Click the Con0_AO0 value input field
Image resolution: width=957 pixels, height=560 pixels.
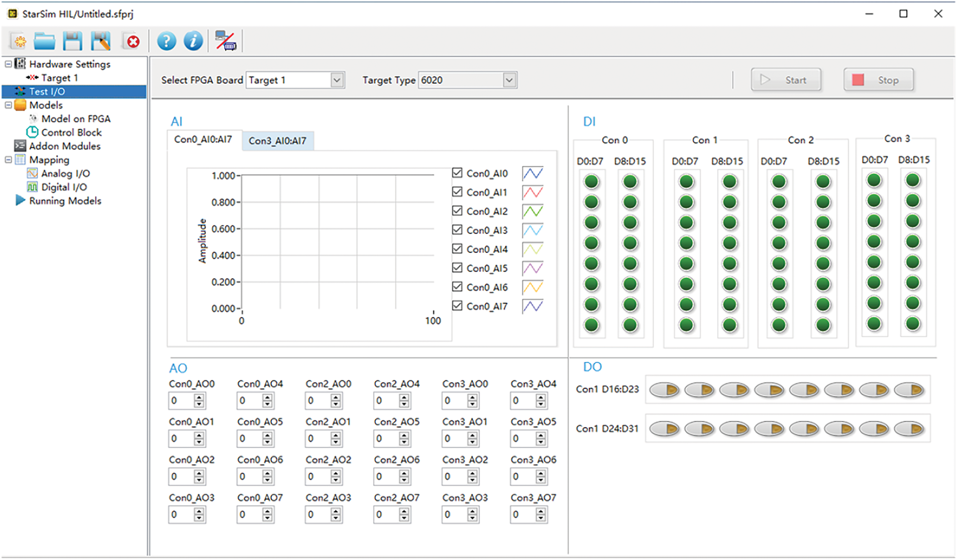click(181, 401)
